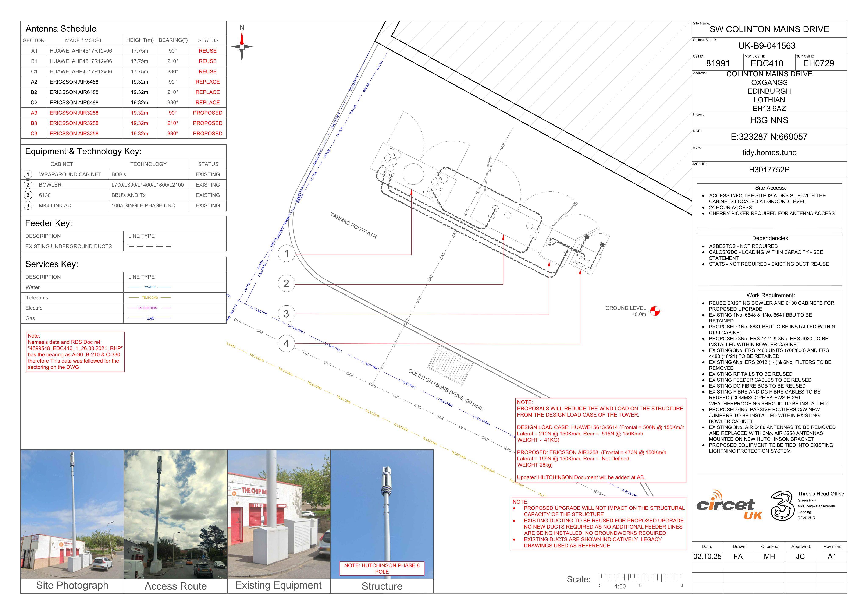Image resolution: width=868 pixels, height=614 pixels.
Task: Click callout circle 4 on the plan
Action: [x=286, y=343]
